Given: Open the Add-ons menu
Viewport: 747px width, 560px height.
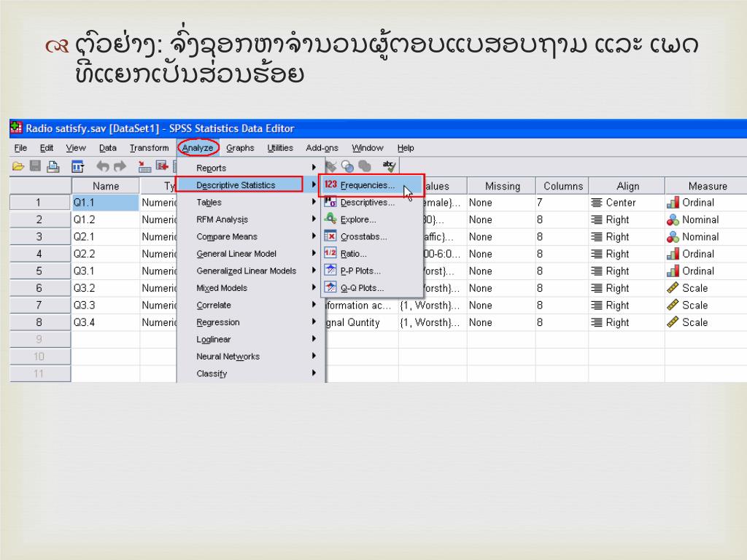Looking at the screenshot, I should pyautogui.click(x=322, y=148).
